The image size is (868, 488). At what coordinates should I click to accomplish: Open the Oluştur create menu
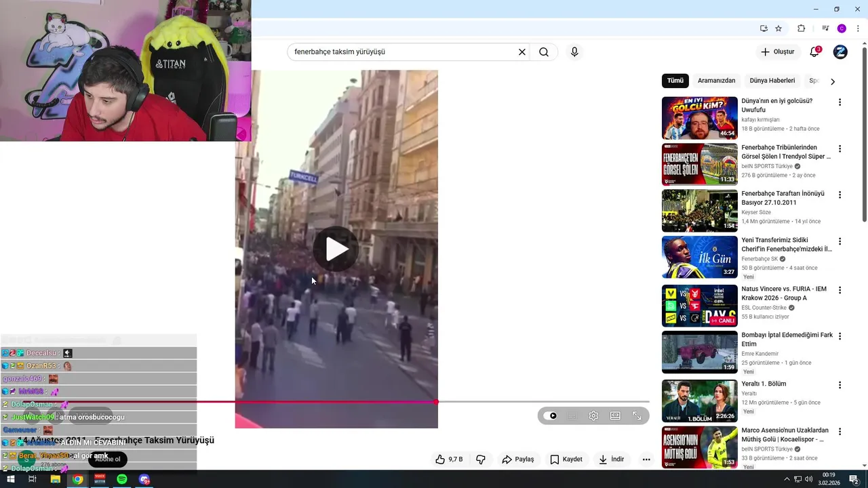777,52
